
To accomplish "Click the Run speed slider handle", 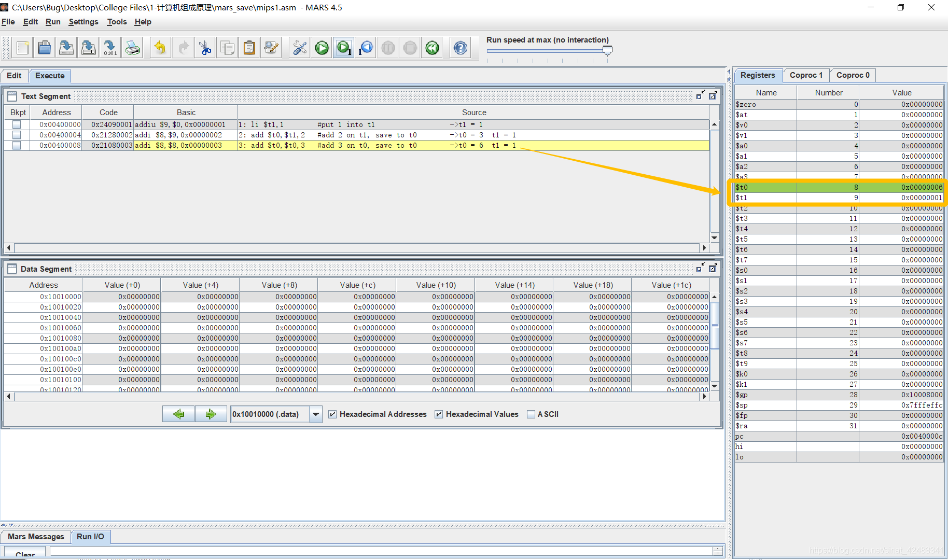I will coord(607,50).
